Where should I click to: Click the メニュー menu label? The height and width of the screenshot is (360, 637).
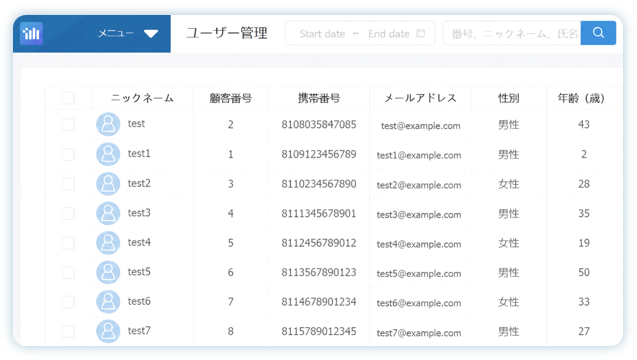116,33
